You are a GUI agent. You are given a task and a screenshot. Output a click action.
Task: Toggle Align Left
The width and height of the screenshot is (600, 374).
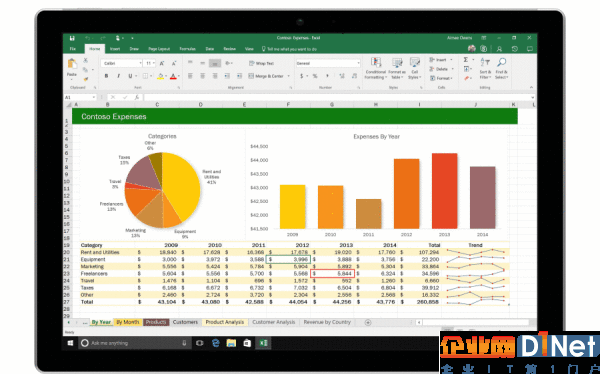(190, 76)
